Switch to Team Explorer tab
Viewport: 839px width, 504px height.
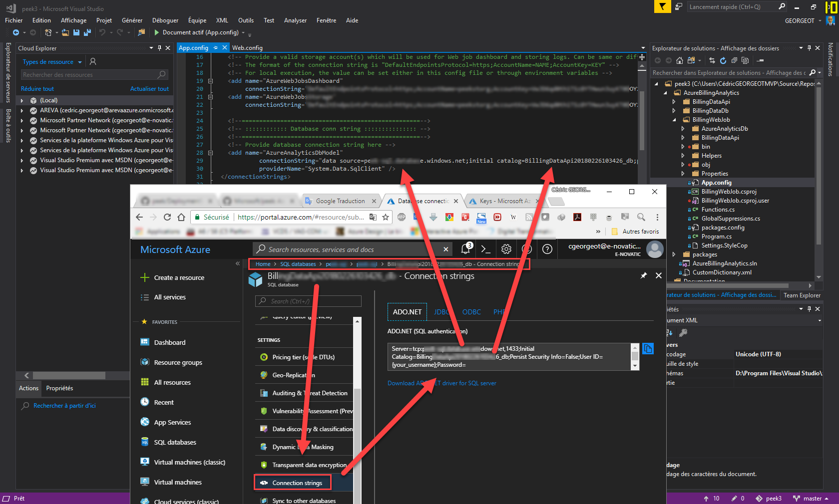pos(802,295)
